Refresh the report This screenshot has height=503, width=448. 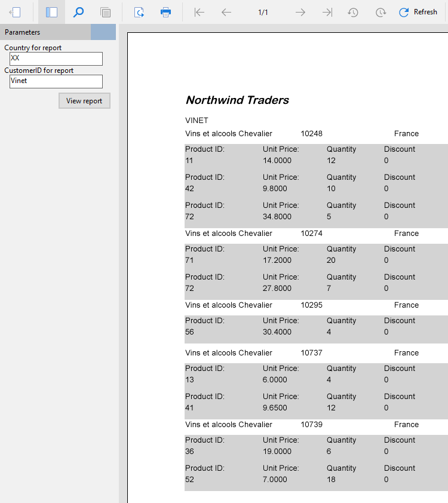point(418,12)
